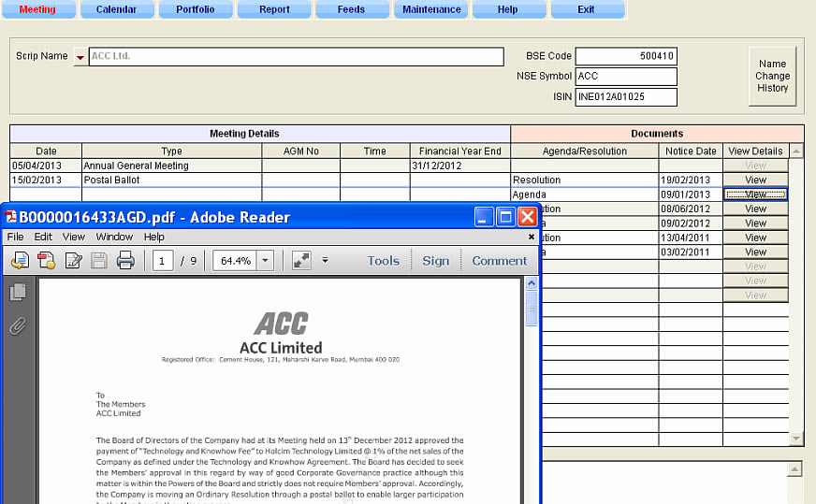Open File menu in Adobe Reader

15,237
